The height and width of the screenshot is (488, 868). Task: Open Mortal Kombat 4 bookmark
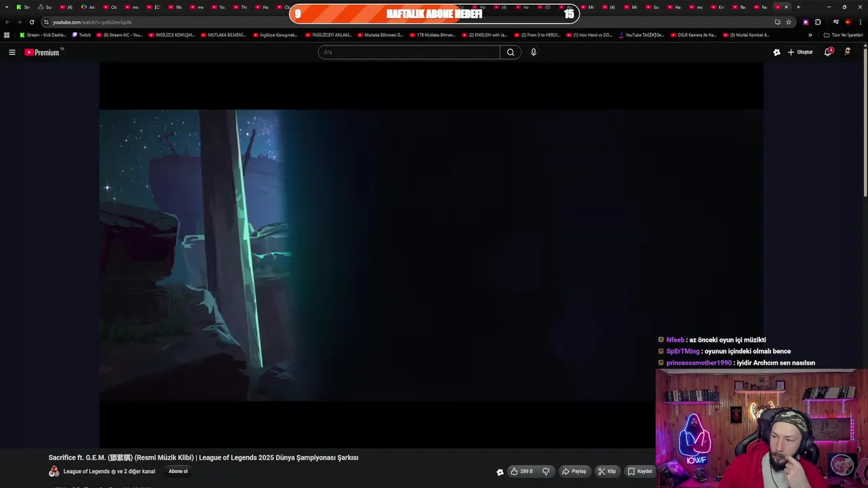746,35
